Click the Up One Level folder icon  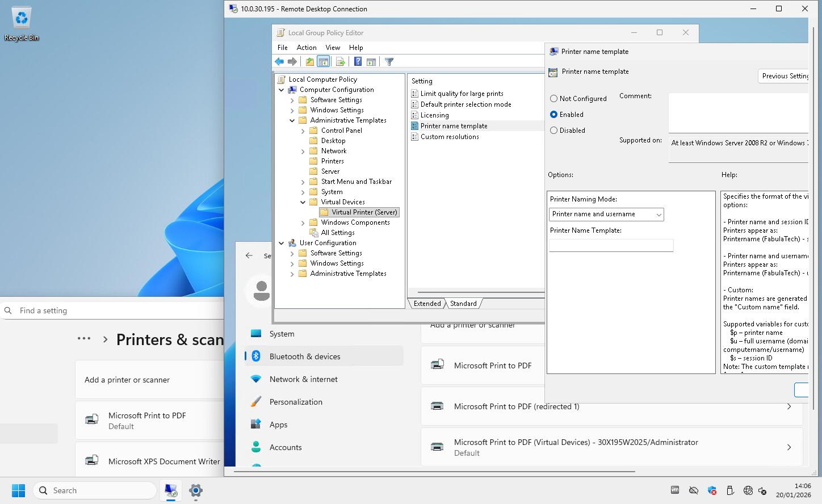point(309,62)
